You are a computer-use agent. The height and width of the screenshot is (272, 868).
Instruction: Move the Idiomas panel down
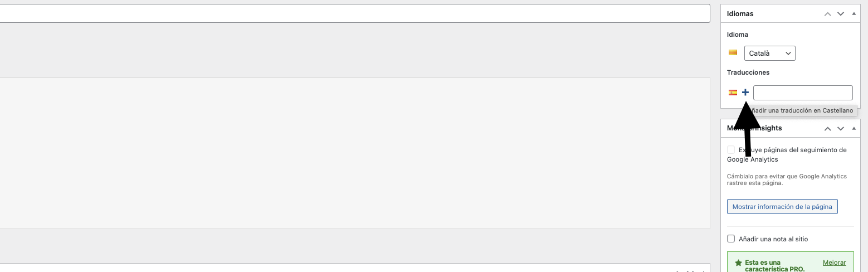(841, 13)
